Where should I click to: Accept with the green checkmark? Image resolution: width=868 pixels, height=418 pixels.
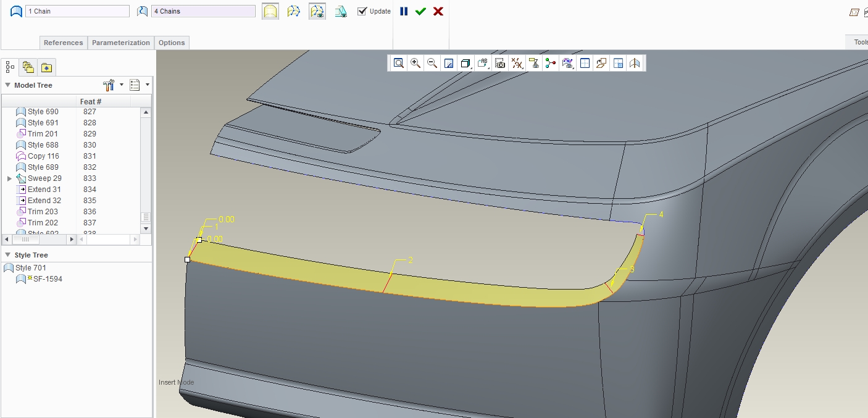[x=421, y=11]
